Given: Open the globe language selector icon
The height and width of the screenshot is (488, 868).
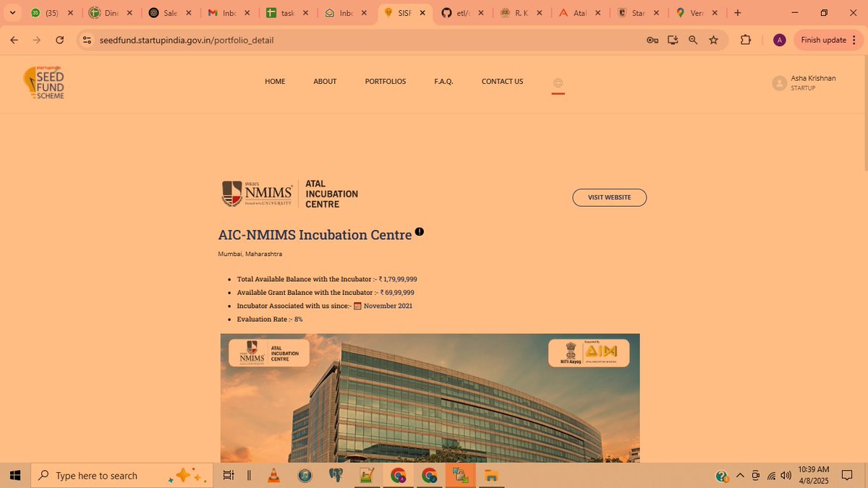Looking at the screenshot, I should click(x=558, y=83).
